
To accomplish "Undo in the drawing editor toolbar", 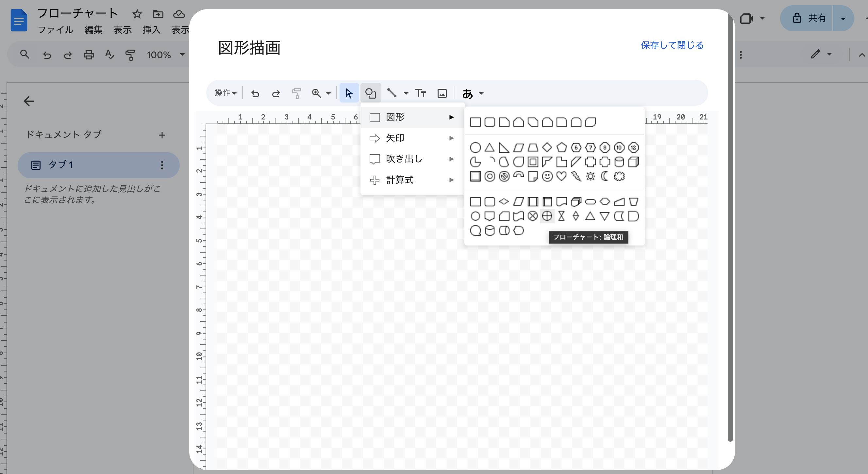I will [x=255, y=93].
